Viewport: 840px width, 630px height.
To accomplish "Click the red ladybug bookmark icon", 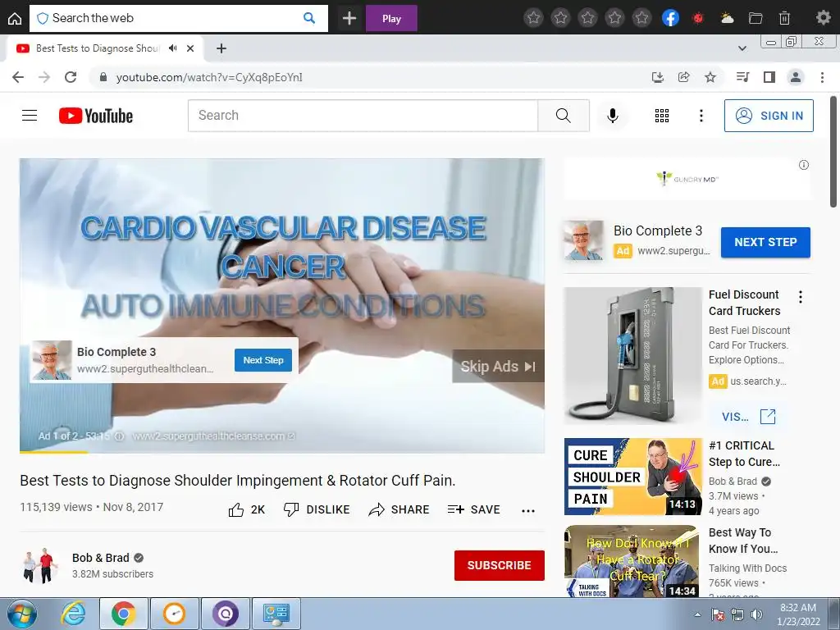I will coord(697,18).
